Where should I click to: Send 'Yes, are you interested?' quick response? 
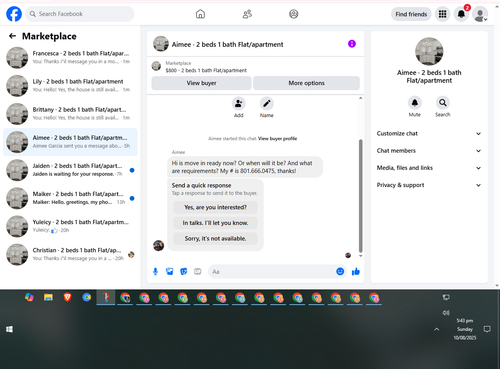click(215, 207)
